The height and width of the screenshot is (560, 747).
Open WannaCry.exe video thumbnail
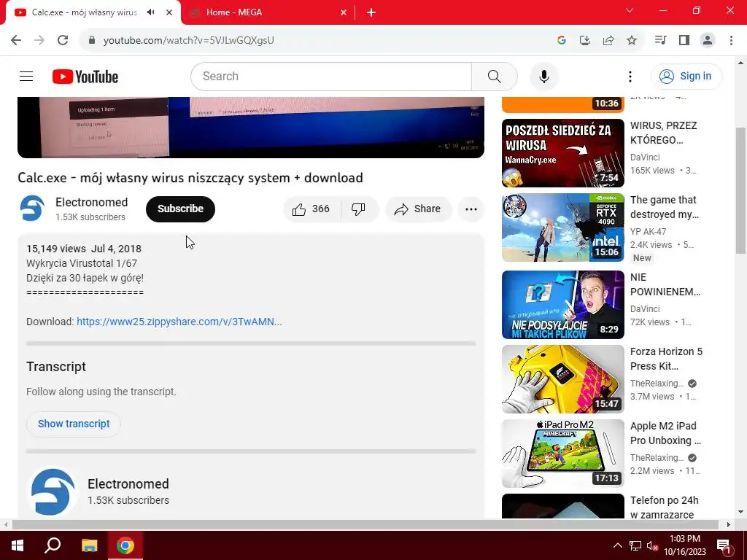tap(562, 153)
